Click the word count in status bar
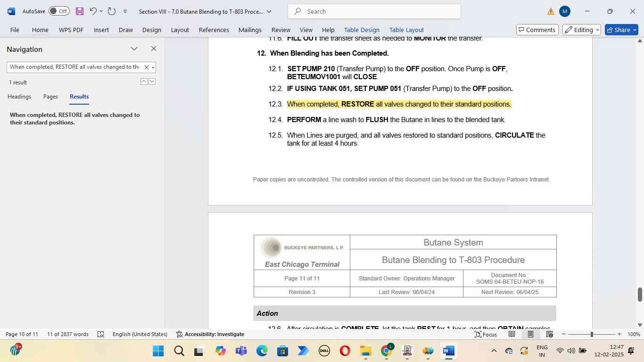Viewport: 644px width, 362px height. [68, 334]
